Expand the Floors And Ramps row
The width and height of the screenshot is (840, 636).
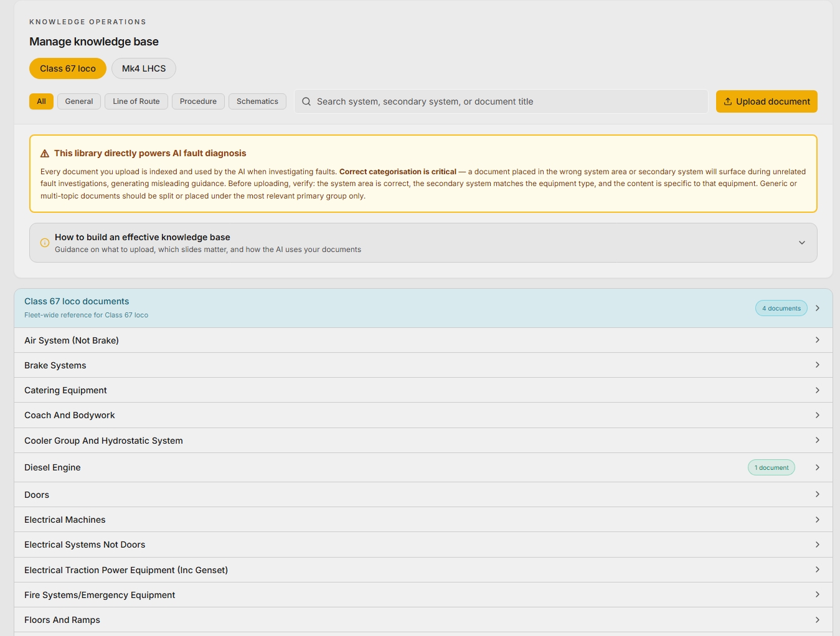click(x=423, y=620)
